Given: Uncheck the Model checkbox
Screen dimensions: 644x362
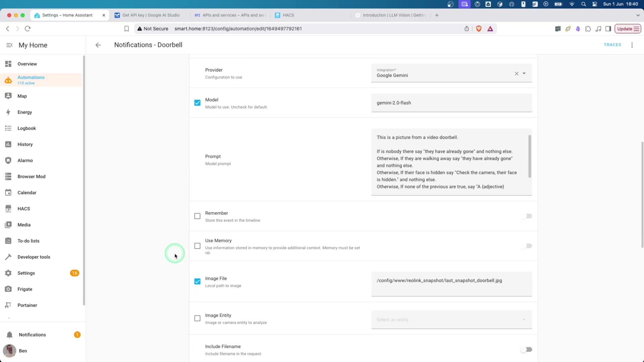Looking at the screenshot, I should click(x=198, y=103).
